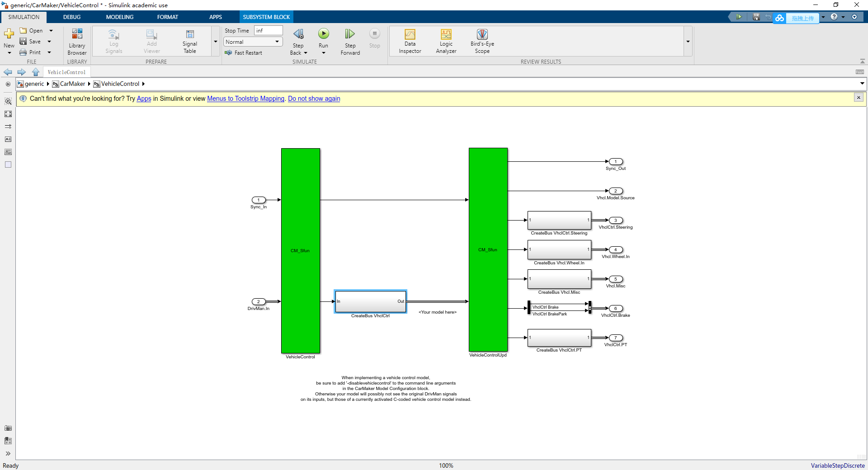Switch to the APPS tab
This screenshot has height=470, width=868.
pyautogui.click(x=216, y=17)
